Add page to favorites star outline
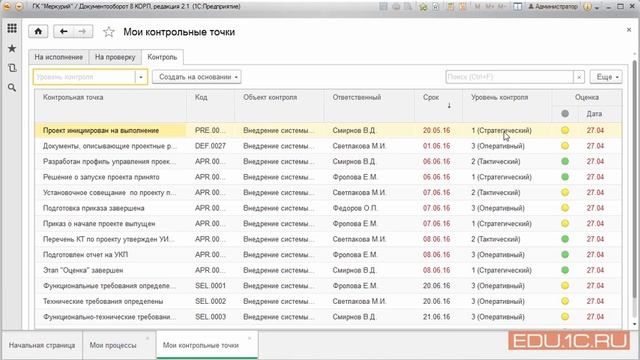Viewport: 640px width, 360px height. (x=109, y=32)
